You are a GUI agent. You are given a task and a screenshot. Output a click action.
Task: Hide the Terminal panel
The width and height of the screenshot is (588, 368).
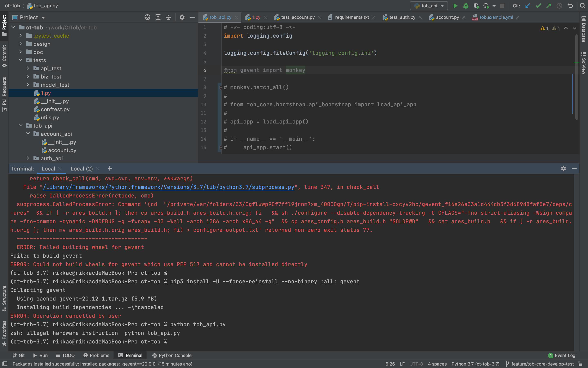574,168
